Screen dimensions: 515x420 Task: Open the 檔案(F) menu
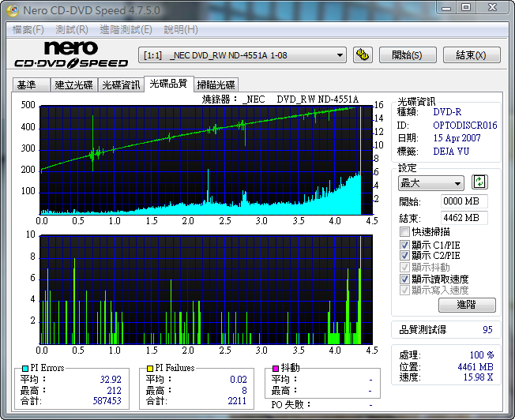click(28, 30)
